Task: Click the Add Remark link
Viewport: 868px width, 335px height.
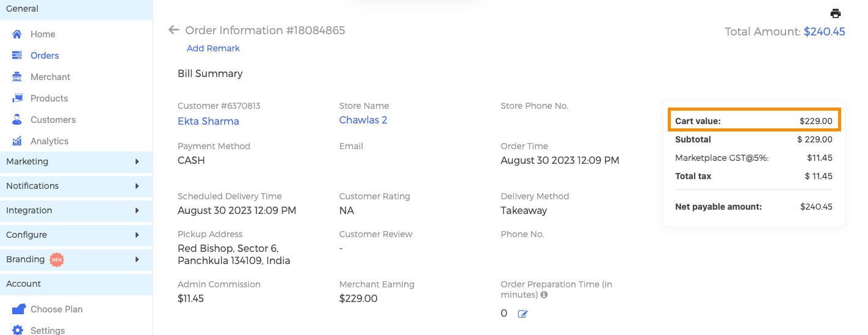Action: pos(213,48)
